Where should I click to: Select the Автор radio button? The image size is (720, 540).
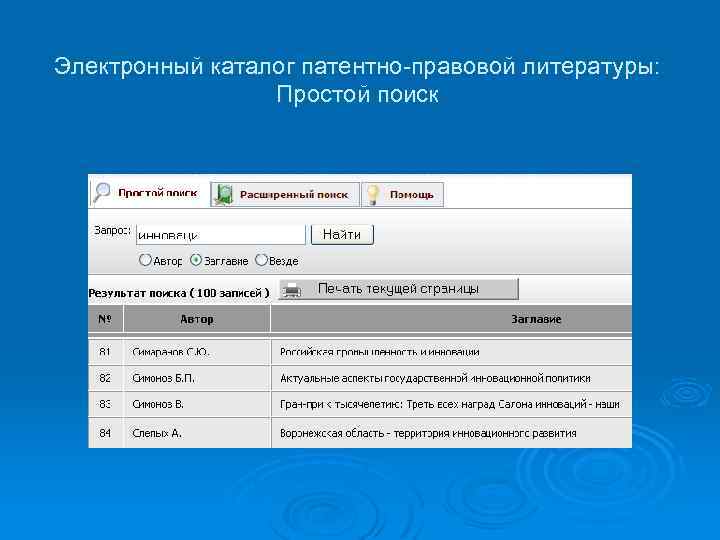(145, 260)
